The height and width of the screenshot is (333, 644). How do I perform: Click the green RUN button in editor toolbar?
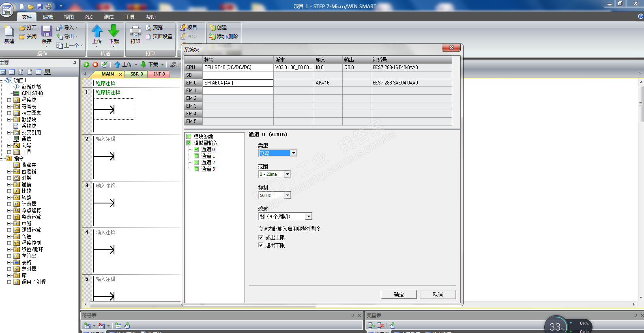(86, 65)
